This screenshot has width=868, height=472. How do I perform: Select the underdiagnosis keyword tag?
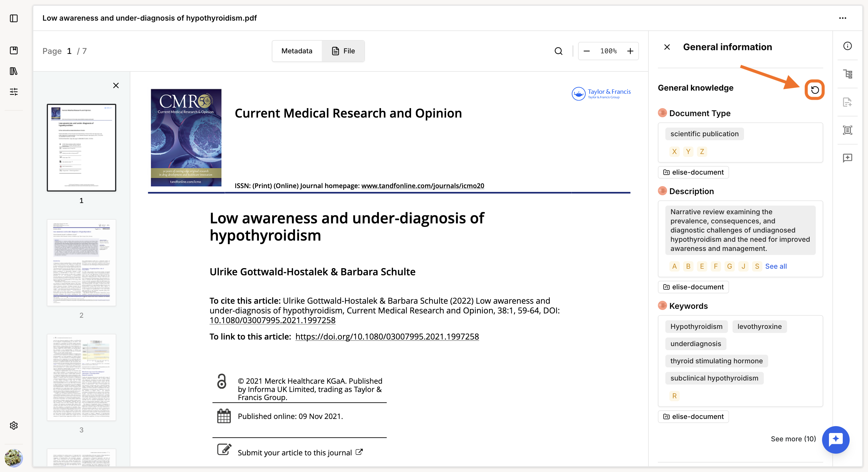[x=695, y=344]
